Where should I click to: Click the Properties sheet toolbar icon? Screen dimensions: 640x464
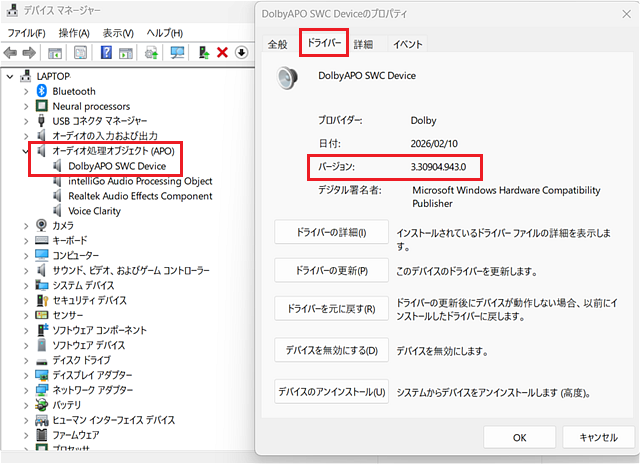(80, 52)
